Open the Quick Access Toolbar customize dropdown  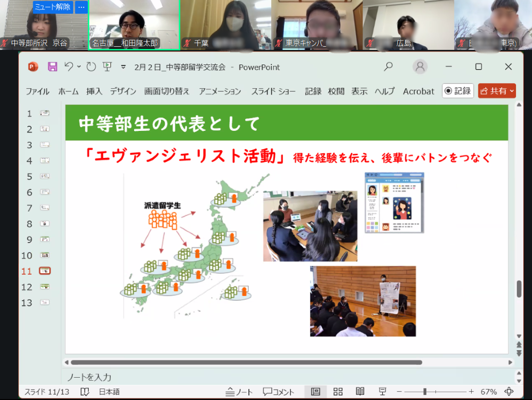pyautogui.click(x=123, y=67)
